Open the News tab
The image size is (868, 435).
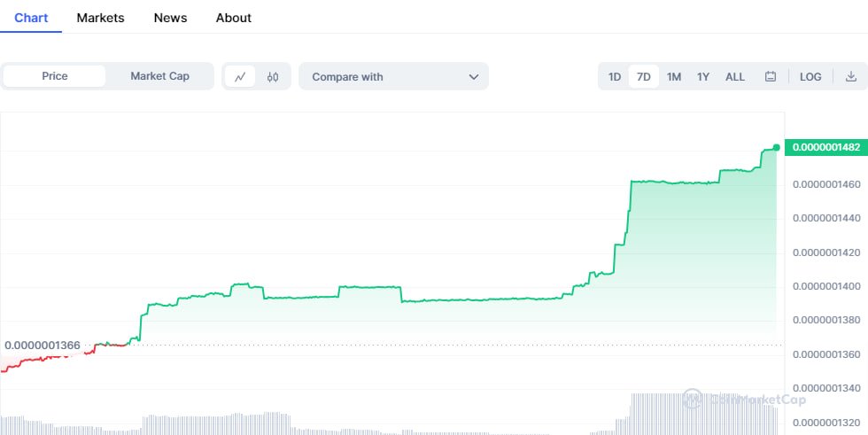pyautogui.click(x=170, y=18)
